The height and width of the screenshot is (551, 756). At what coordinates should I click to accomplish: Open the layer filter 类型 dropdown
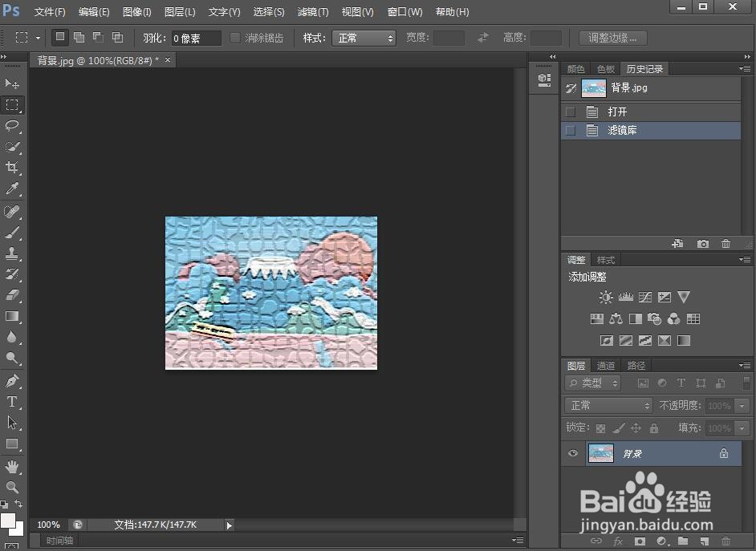[x=592, y=383]
